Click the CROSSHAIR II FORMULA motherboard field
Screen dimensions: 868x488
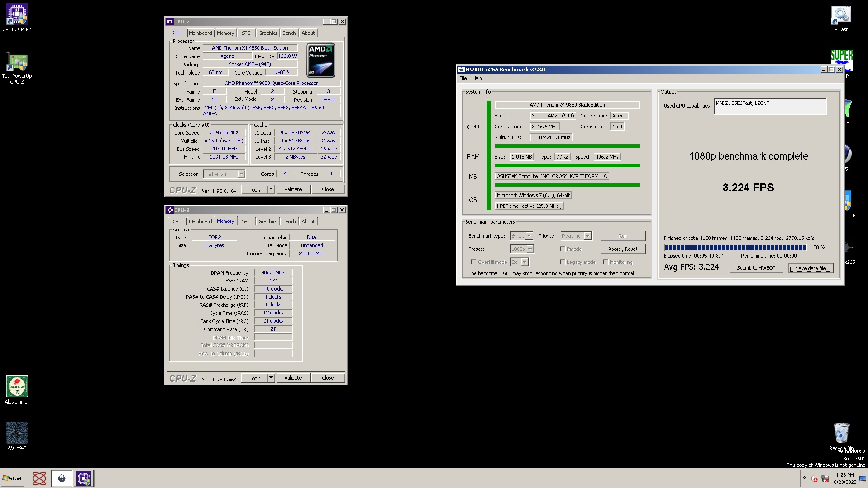(552, 176)
